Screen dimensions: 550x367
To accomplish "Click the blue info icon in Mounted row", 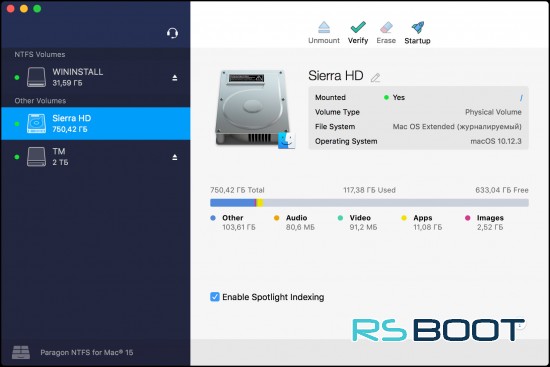I will [x=521, y=98].
